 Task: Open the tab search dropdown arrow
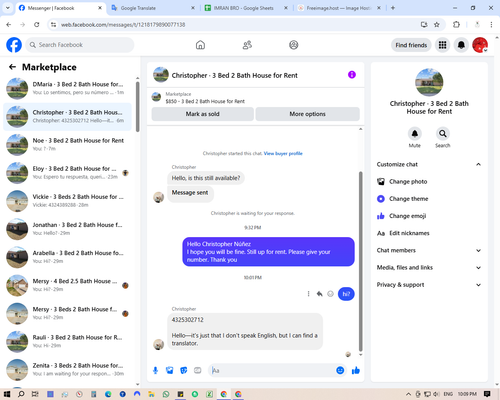tap(7, 8)
